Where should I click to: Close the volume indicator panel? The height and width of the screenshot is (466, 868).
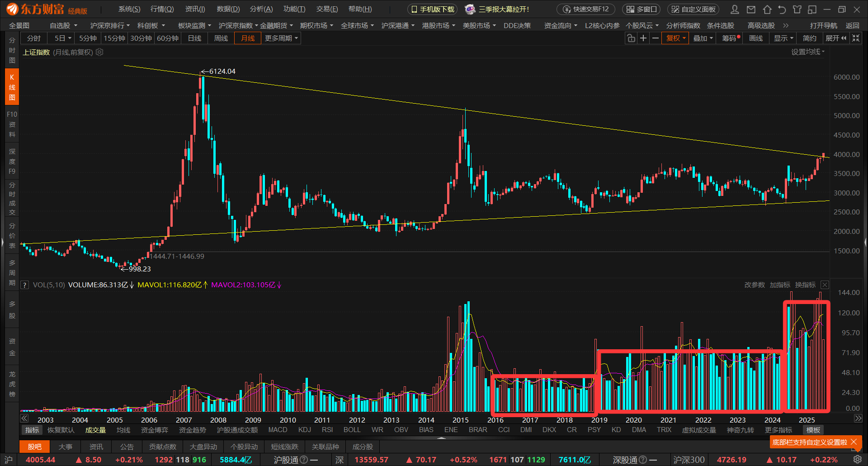pyautogui.click(x=825, y=285)
